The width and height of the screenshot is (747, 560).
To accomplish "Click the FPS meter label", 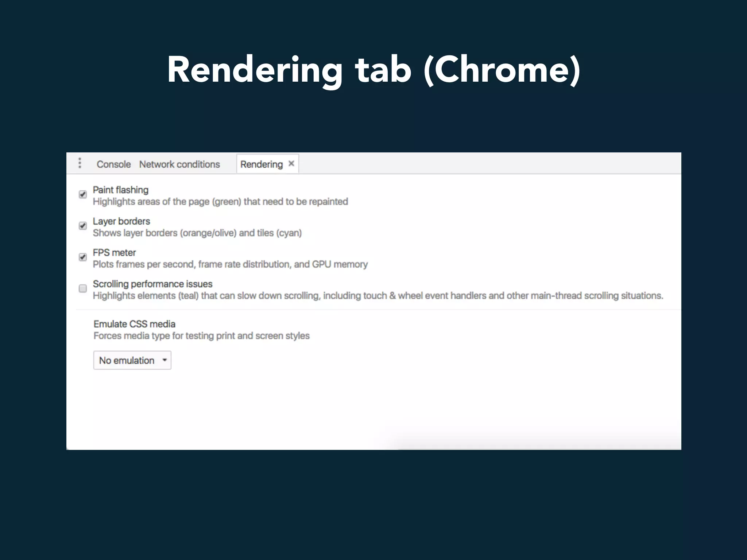I will (x=114, y=253).
